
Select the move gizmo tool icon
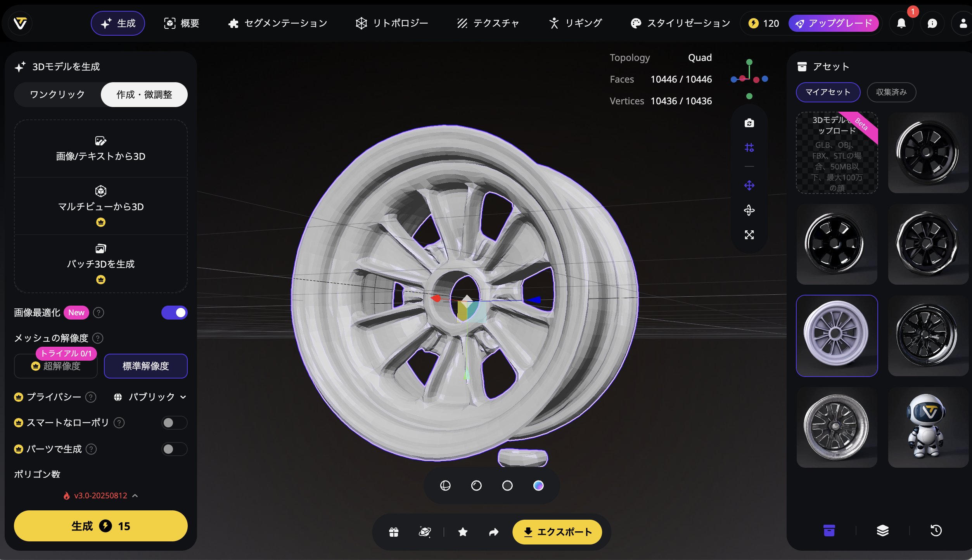(x=749, y=185)
